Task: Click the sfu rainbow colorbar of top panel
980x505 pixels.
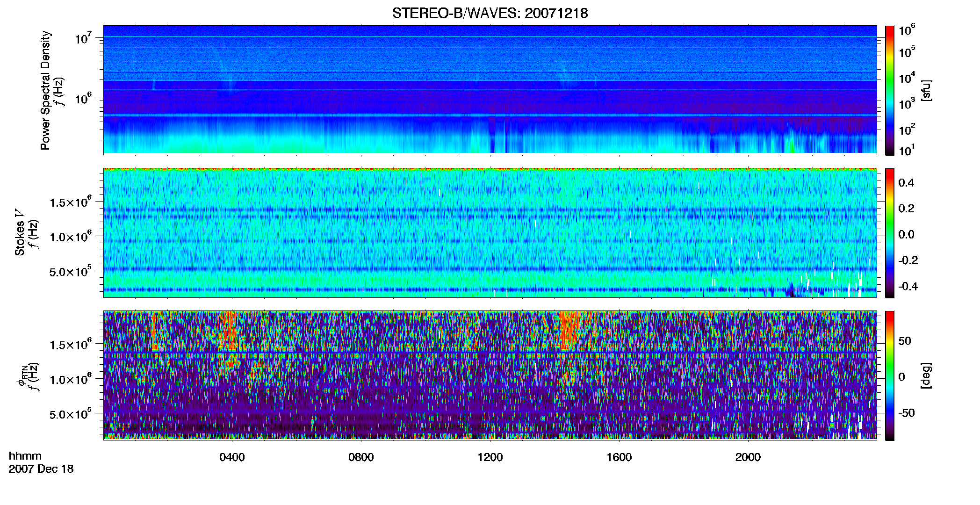Action: [x=890, y=90]
